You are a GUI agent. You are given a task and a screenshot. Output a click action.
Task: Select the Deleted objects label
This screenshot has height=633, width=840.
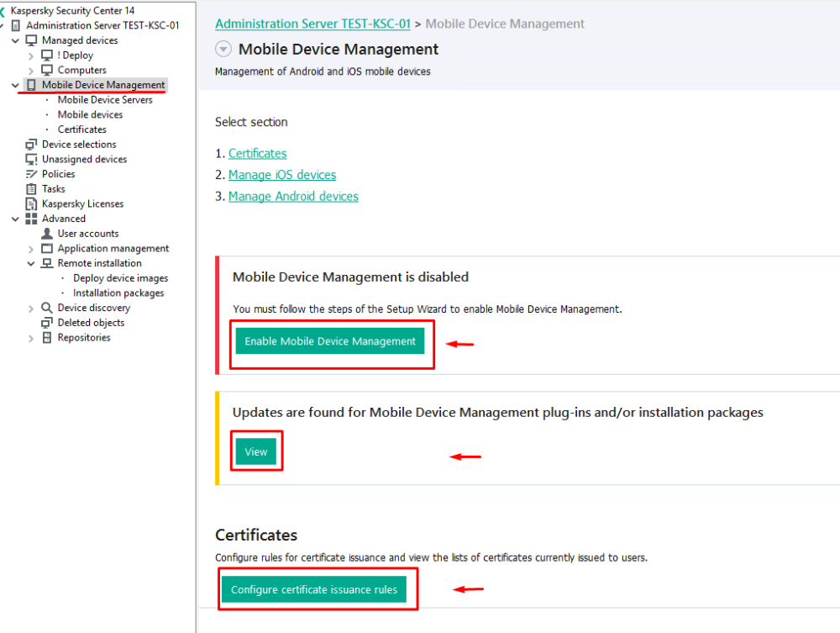tap(91, 323)
